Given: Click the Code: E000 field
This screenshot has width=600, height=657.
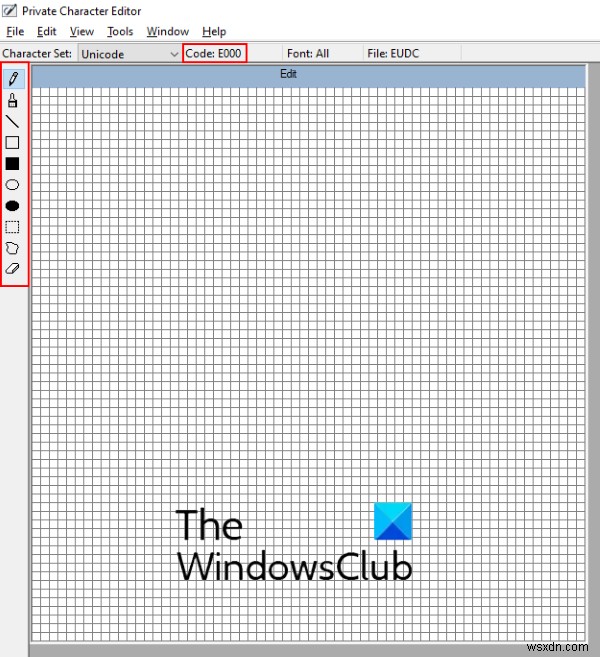Looking at the screenshot, I should pyautogui.click(x=215, y=53).
